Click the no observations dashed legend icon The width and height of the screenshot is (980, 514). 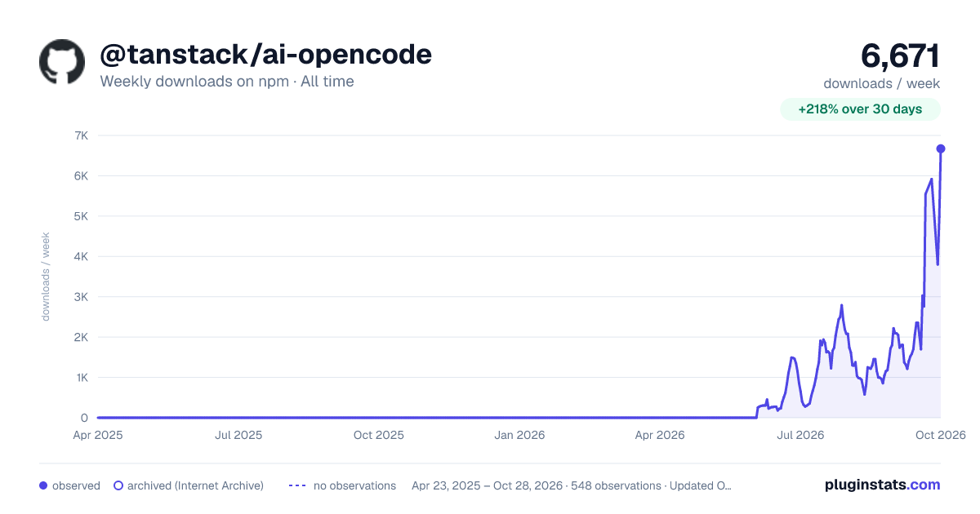click(x=297, y=485)
